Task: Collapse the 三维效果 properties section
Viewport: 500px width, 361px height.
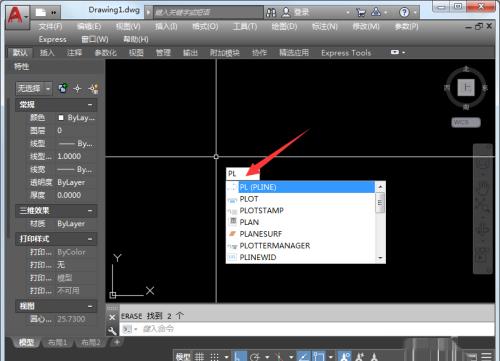Action: pyautogui.click(x=90, y=211)
